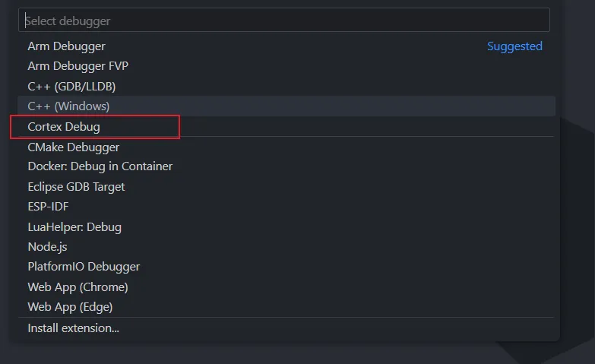This screenshot has width=595, height=364.
Task: Click Install extension... at list bottom
Action: (x=73, y=328)
